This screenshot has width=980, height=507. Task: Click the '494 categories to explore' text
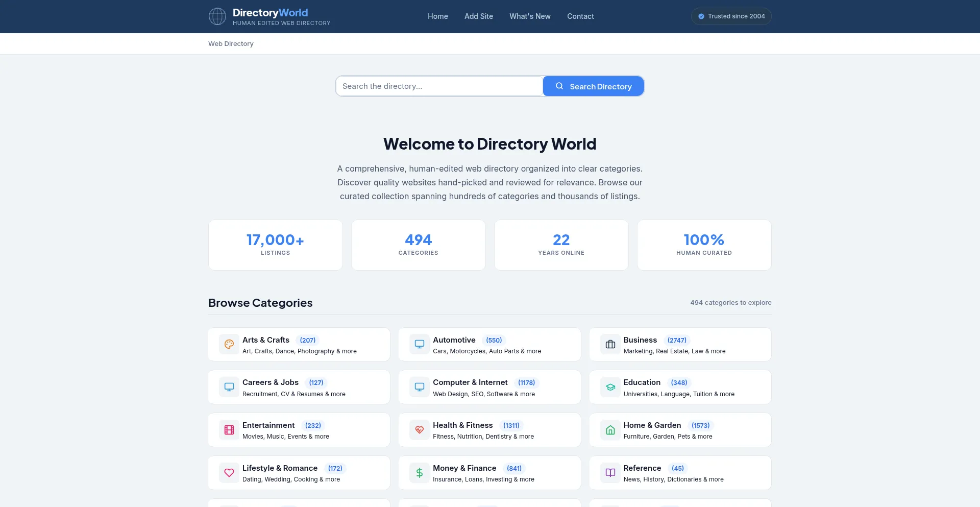[731, 303]
